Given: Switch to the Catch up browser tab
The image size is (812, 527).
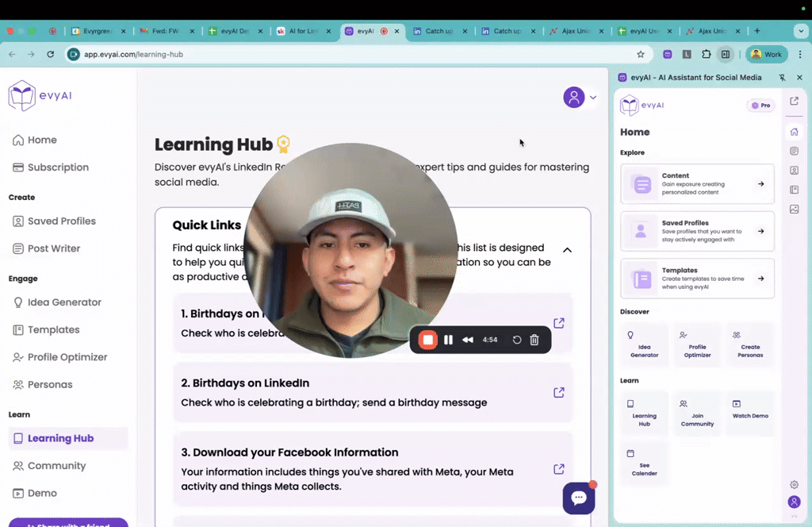Looking at the screenshot, I should 437,31.
